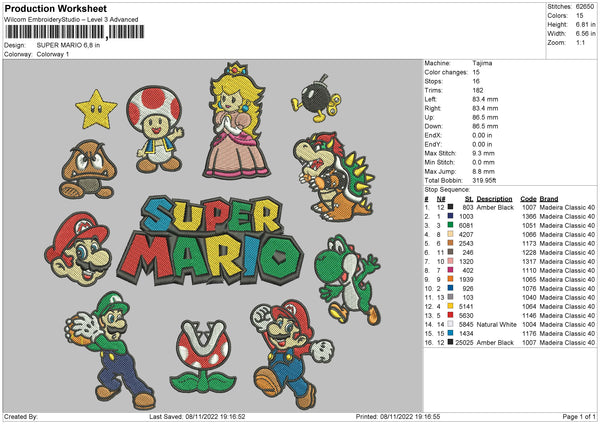Image resolution: width=600 pixels, height=424 pixels.
Task: Click 'Amber Black' in stop row 1
Action: click(x=495, y=207)
